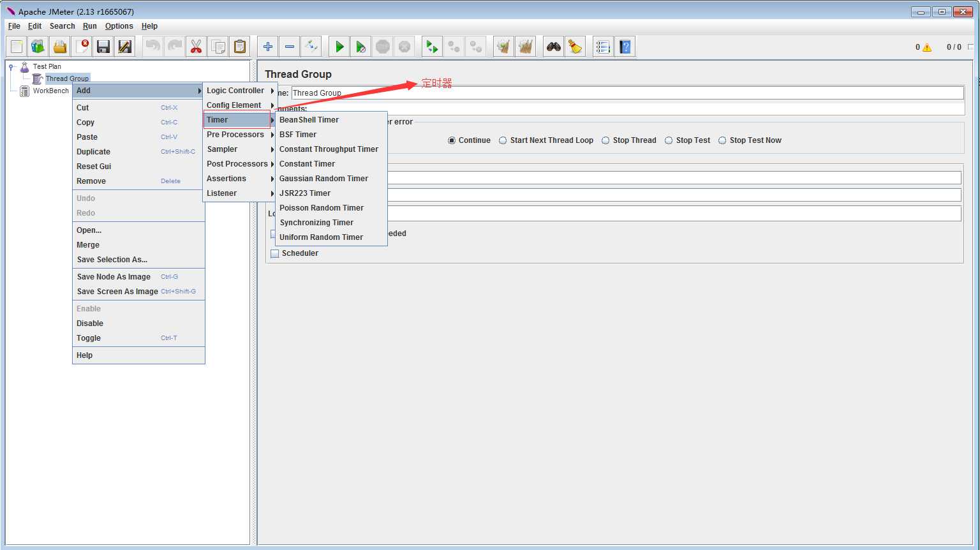Click Start no pauses icon
This screenshot has height=550, width=980.
coord(361,47)
